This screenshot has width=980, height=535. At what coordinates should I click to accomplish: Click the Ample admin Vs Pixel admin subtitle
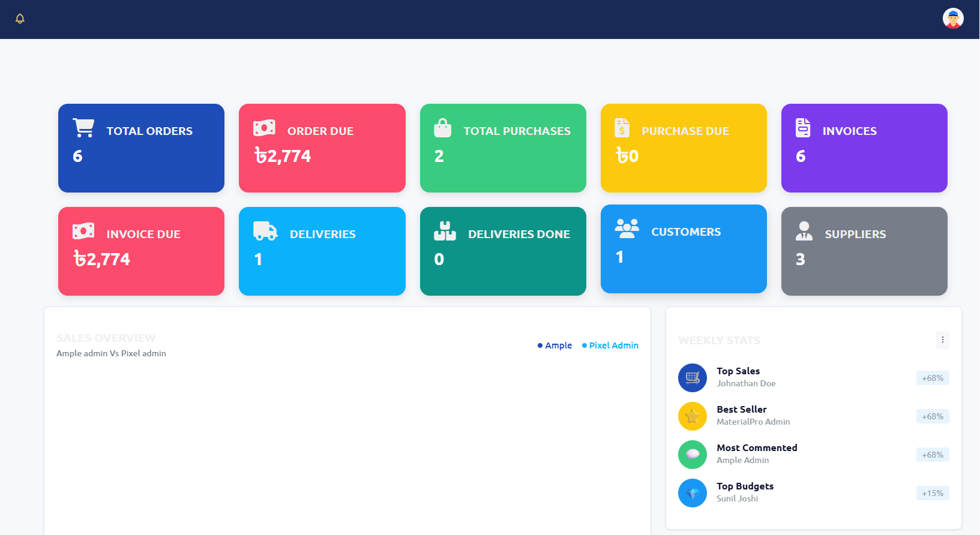click(x=111, y=353)
